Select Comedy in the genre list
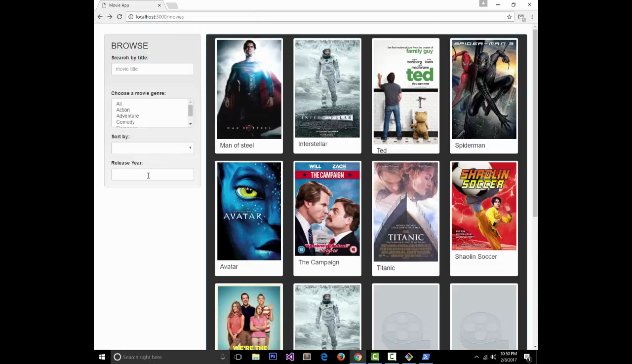This screenshot has height=364, width=632. [125, 122]
